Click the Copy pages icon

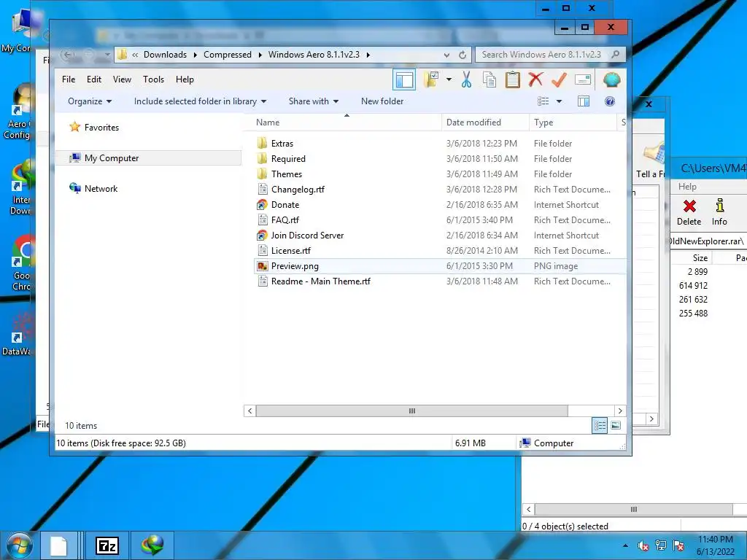coord(489,79)
